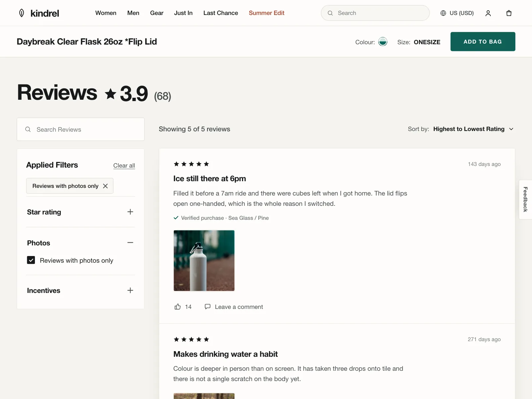The image size is (532, 399).
Task: Go to Just In
Action: 183,13
